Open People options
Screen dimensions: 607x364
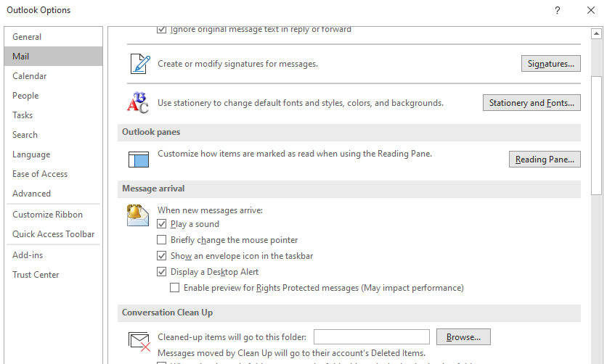click(54, 96)
